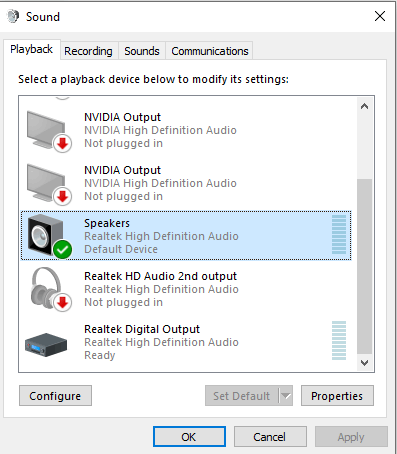
Task: Click the Sound dialog title bar speaker icon
Action: 13,16
